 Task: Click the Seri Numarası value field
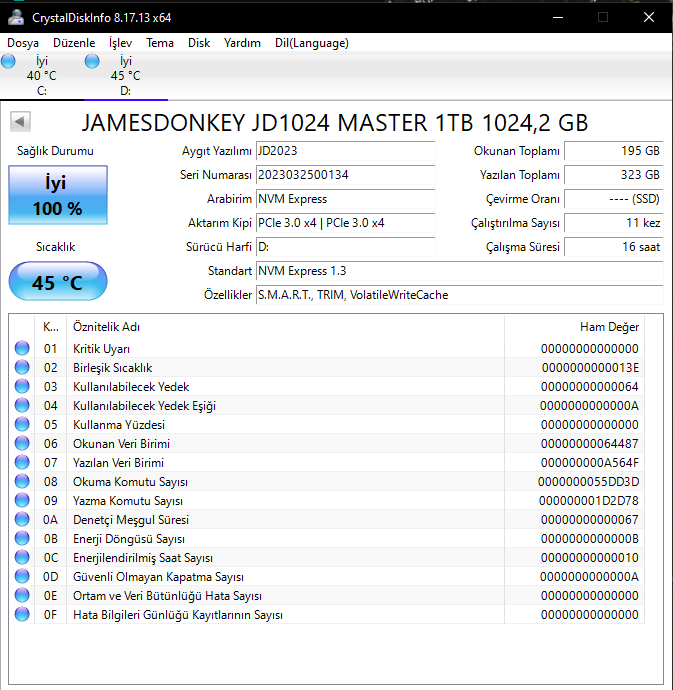pos(345,175)
